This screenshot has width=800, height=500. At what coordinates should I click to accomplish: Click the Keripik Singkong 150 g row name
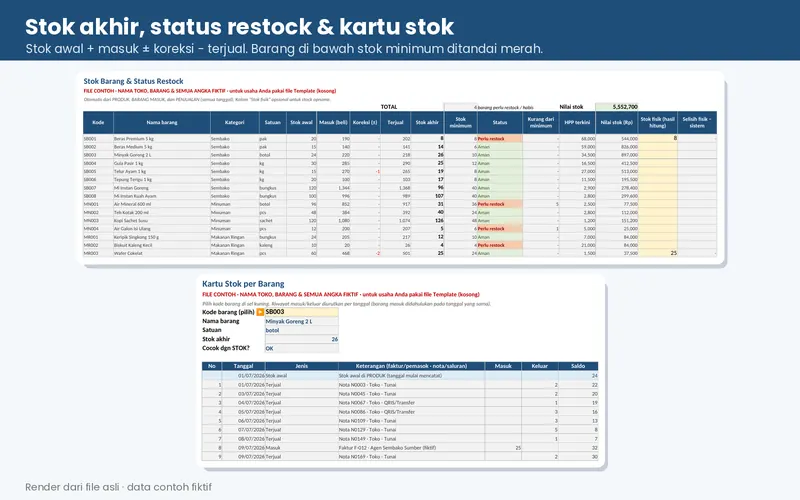click(x=136, y=237)
